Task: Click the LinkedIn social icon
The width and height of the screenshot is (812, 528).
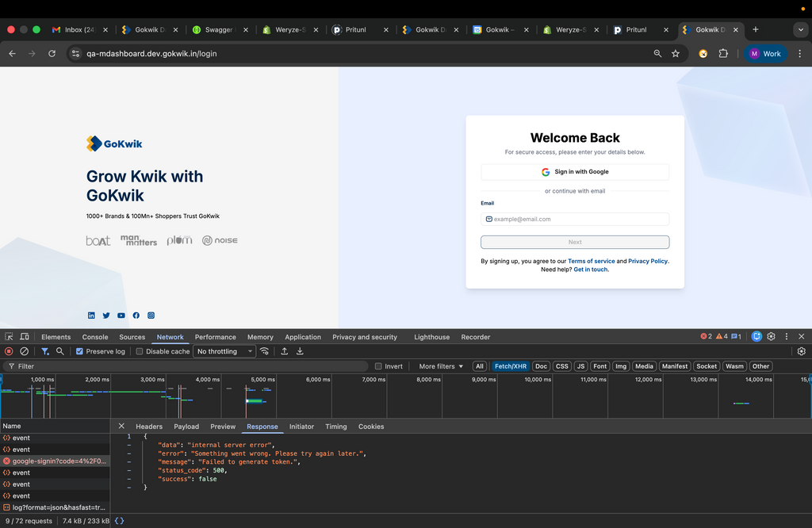Action: 91,316
